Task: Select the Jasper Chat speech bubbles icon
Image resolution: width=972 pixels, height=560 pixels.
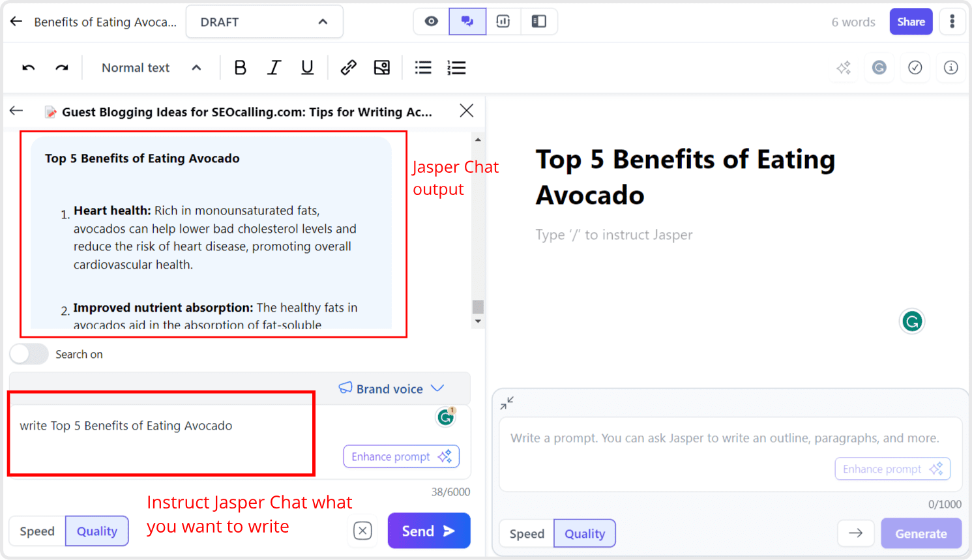Action: tap(467, 21)
